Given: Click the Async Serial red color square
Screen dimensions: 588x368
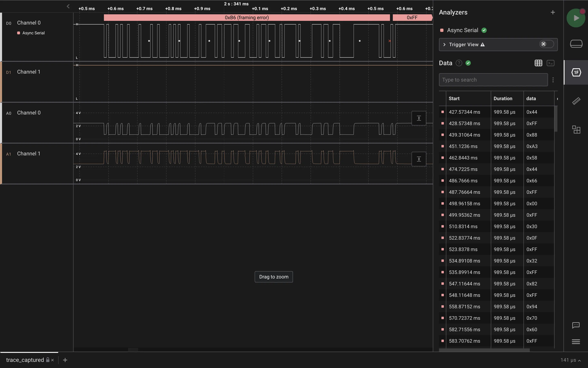Looking at the screenshot, I should [x=442, y=30].
